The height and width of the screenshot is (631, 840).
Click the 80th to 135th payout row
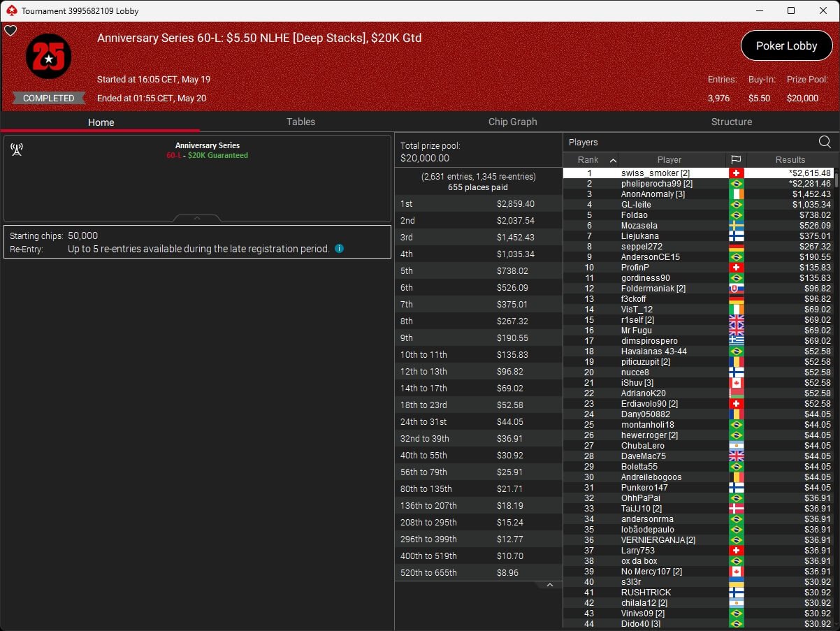pyautogui.click(x=479, y=488)
